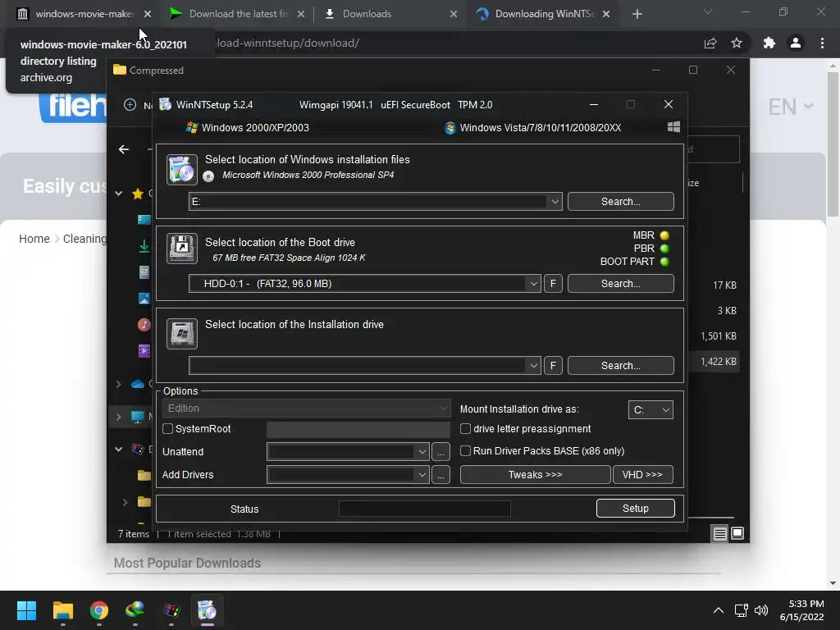Enable the SystemRoot checkbox
Image resolution: width=840 pixels, height=630 pixels.
coord(167,428)
